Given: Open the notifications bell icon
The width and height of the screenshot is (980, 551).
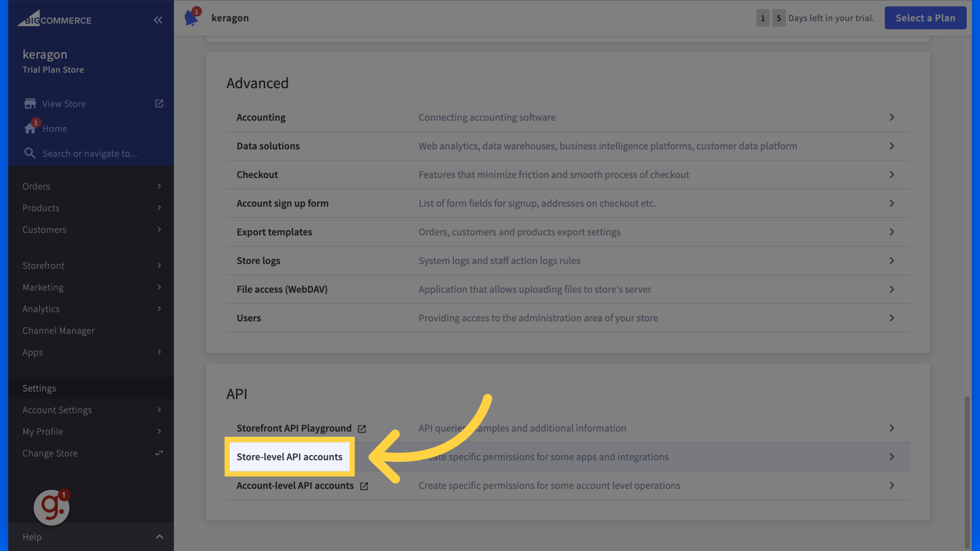Looking at the screenshot, I should (191, 17).
